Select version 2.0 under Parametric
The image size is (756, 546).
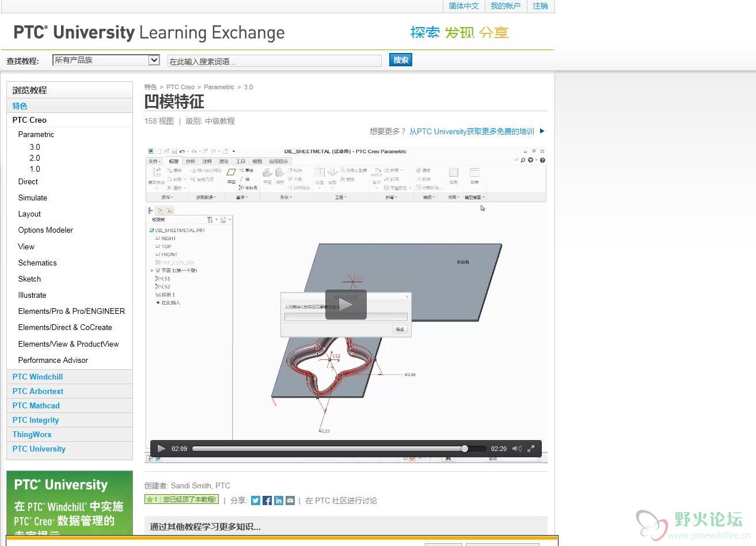click(x=35, y=158)
